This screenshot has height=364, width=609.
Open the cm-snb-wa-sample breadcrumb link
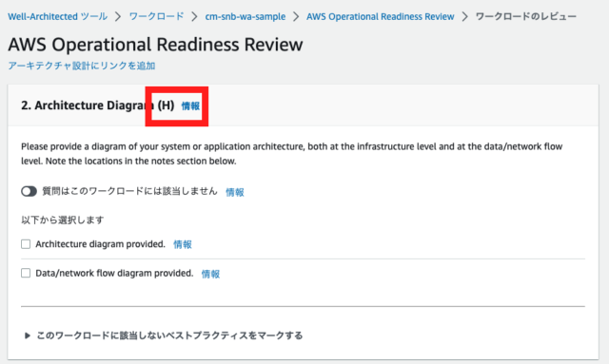pyautogui.click(x=246, y=17)
